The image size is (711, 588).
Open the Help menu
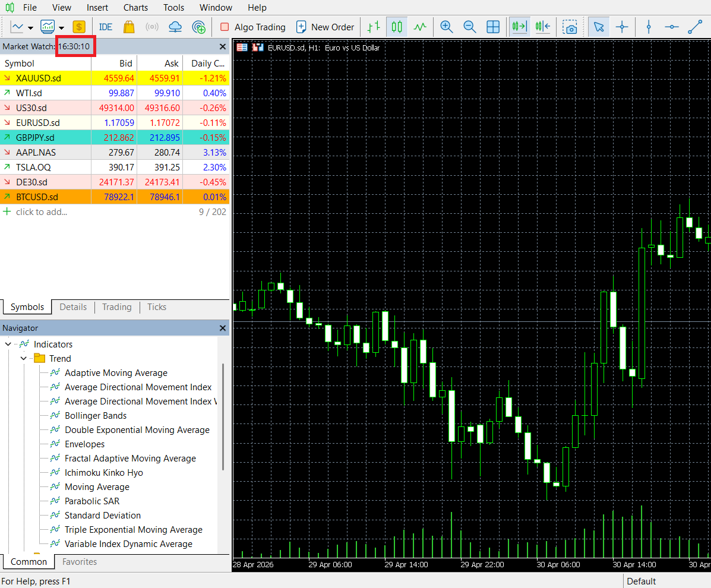[x=257, y=8]
